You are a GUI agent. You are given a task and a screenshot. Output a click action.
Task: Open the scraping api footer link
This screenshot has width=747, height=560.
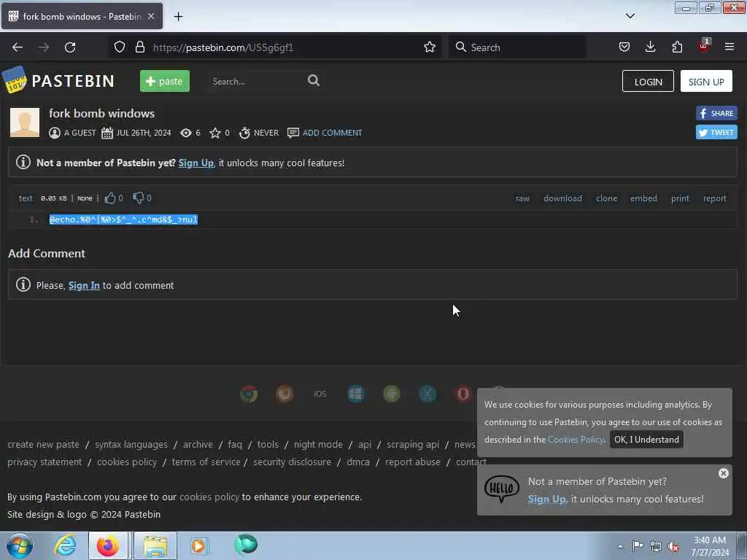pyautogui.click(x=413, y=444)
